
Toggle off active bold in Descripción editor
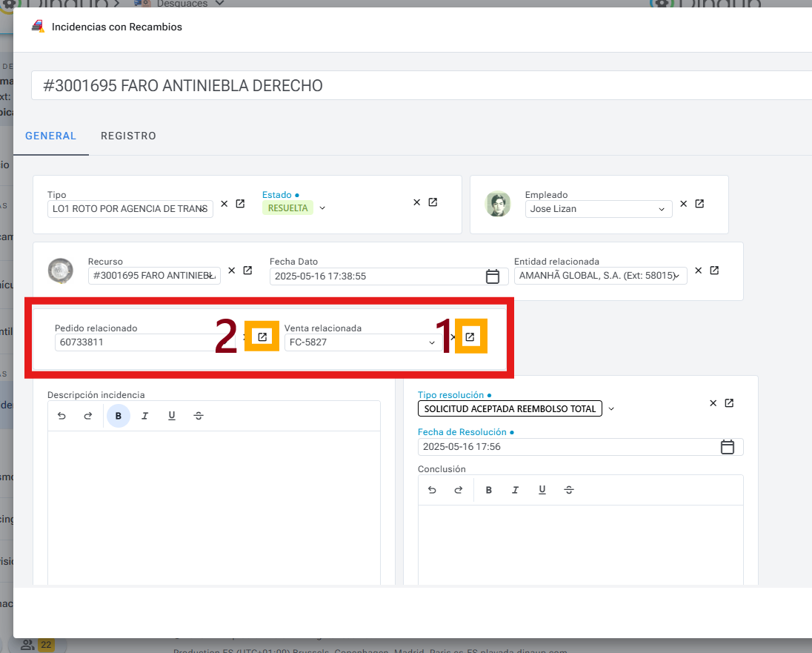118,416
